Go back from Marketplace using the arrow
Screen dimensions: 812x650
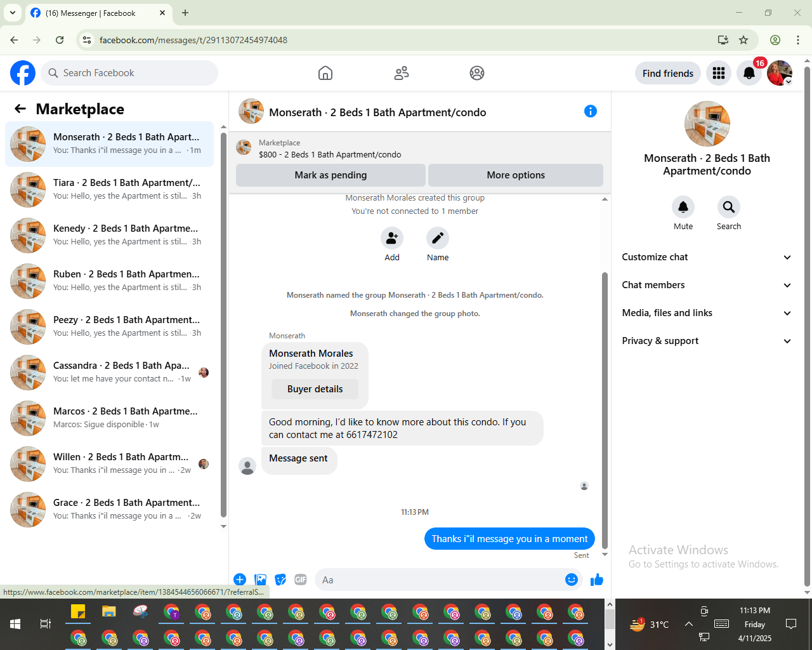pyautogui.click(x=20, y=109)
